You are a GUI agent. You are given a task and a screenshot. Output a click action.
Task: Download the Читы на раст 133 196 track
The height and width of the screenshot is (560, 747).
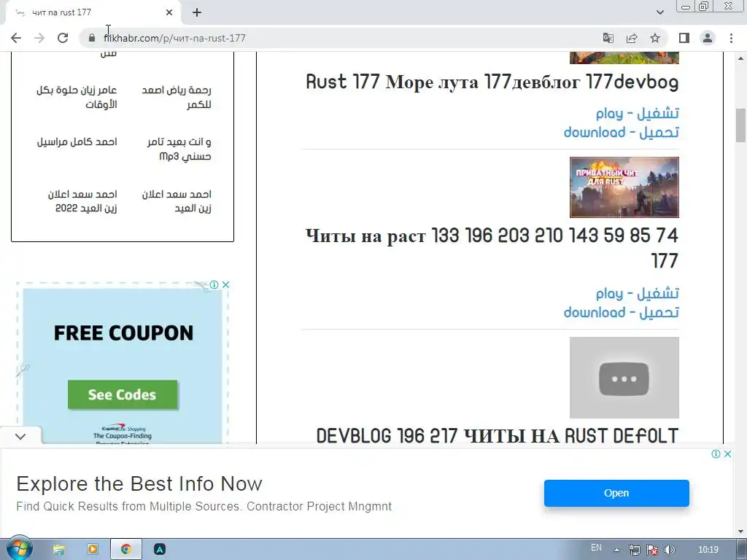pyautogui.click(x=622, y=312)
